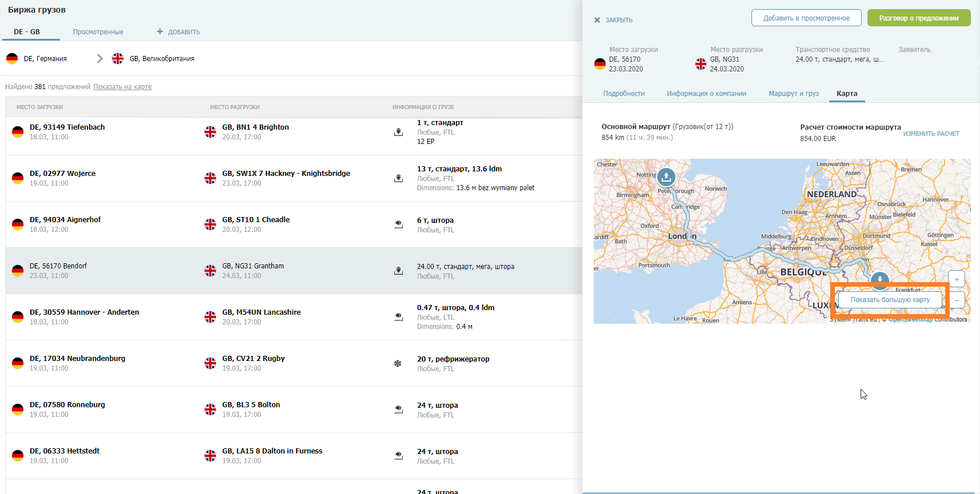Click the X icon next to ЗАКРЫТЬ
The image size is (980, 494).
[x=597, y=20]
